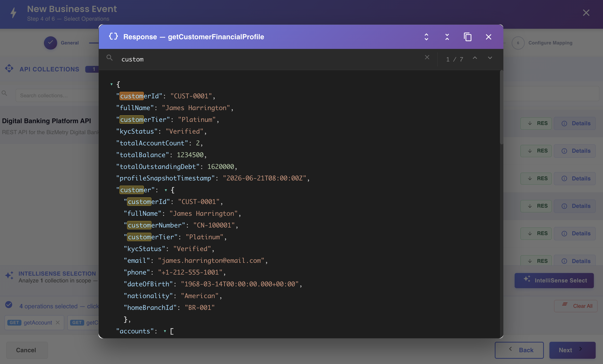Click the "totalBalance" value 1234500

click(190, 155)
